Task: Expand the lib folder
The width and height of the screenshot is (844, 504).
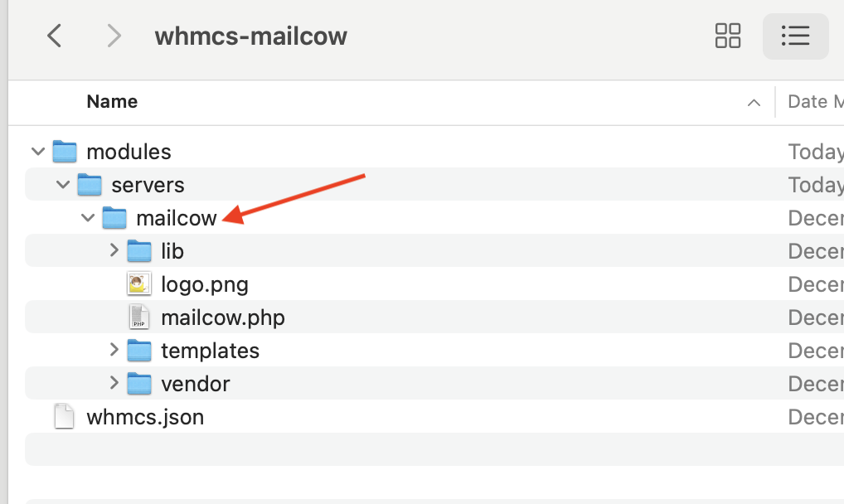Action: tap(114, 250)
